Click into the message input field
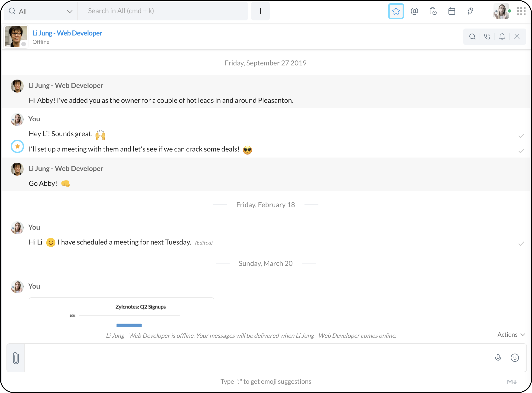 click(x=257, y=358)
